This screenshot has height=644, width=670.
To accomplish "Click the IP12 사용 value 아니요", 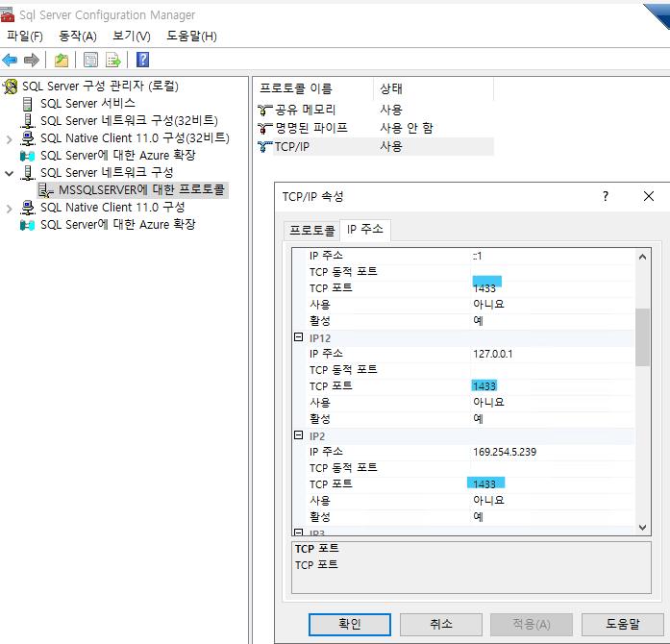I will 488,402.
